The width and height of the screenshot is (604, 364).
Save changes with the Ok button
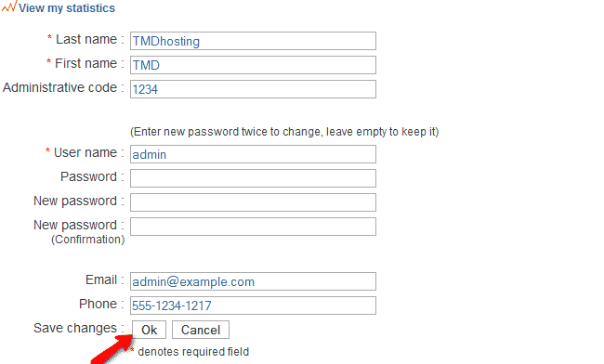pos(149,330)
